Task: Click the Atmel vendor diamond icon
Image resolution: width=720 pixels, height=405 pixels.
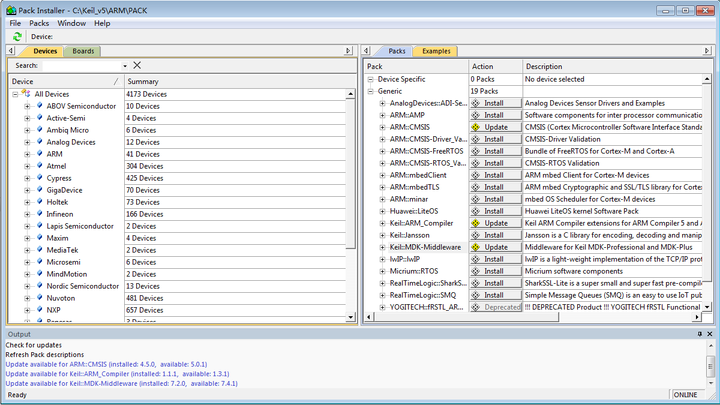Action: [39, 166]
